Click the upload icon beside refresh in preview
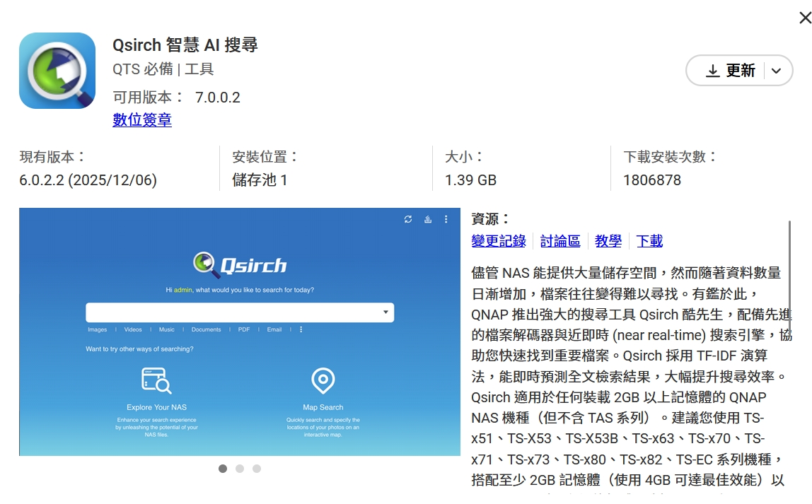 tap(427, 220)
